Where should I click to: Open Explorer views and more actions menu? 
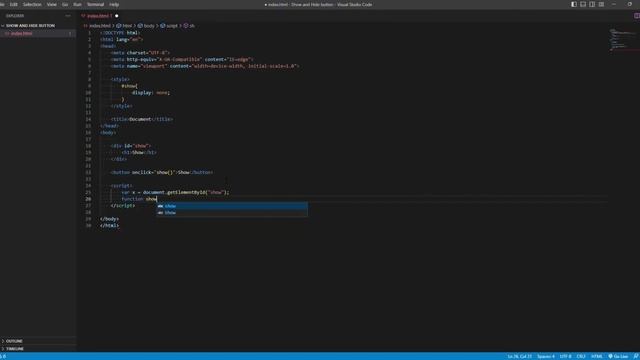pyautogui.click(x=68, y=16)
